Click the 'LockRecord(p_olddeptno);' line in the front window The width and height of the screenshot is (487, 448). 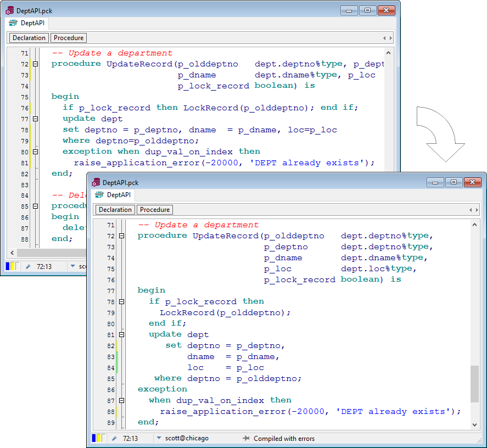point(225,312)
